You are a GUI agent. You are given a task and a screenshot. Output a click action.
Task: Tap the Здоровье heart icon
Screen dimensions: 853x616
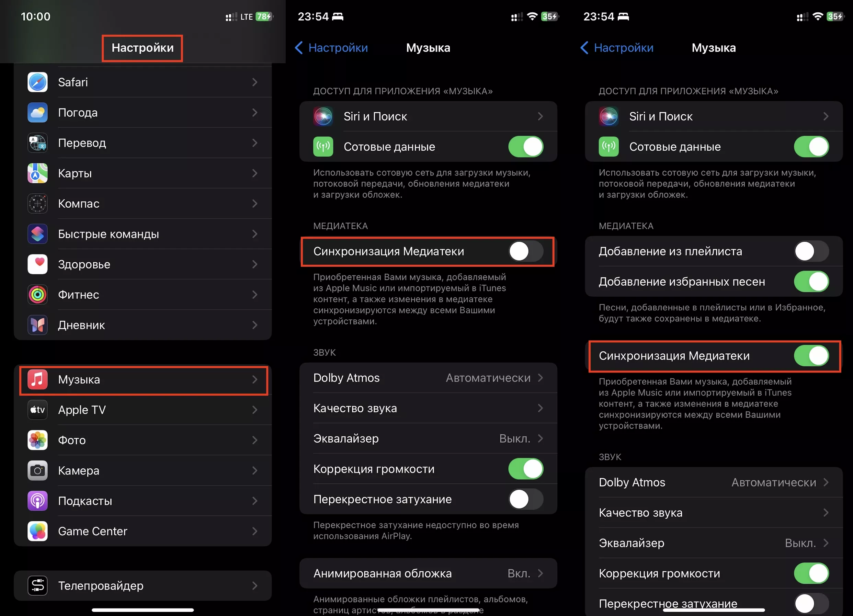[x=37, y=264]
